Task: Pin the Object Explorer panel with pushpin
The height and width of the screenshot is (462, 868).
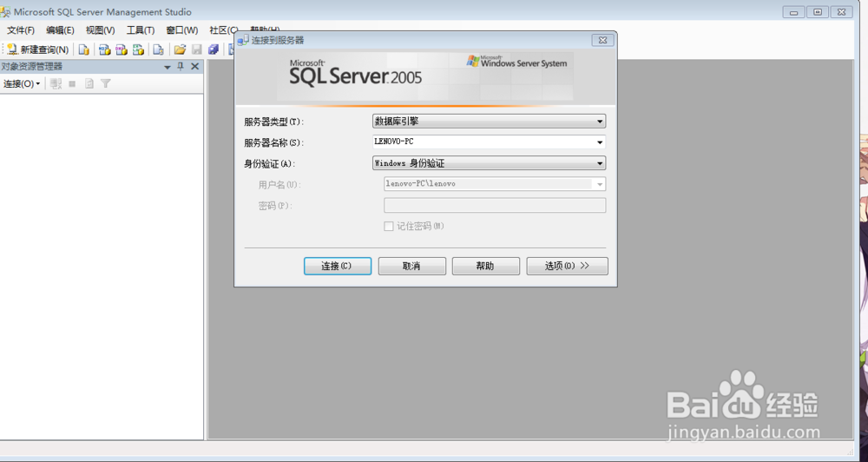Action: (x=180, y=67)
